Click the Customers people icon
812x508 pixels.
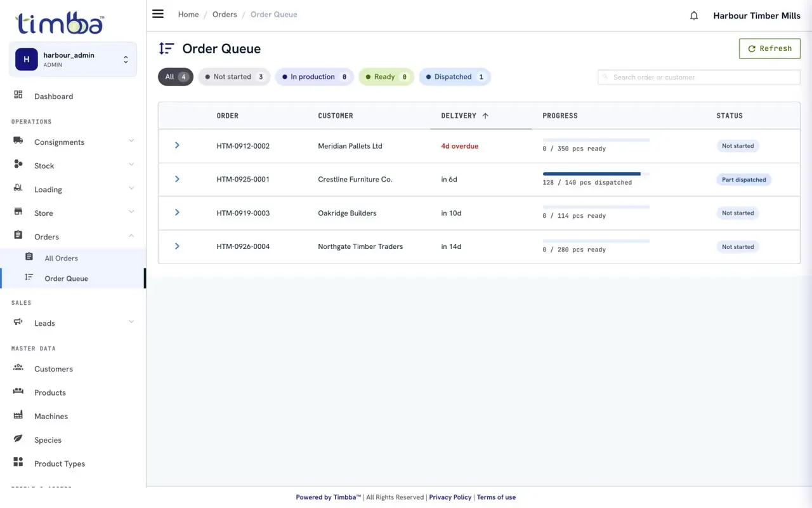[x=18, y=367]
